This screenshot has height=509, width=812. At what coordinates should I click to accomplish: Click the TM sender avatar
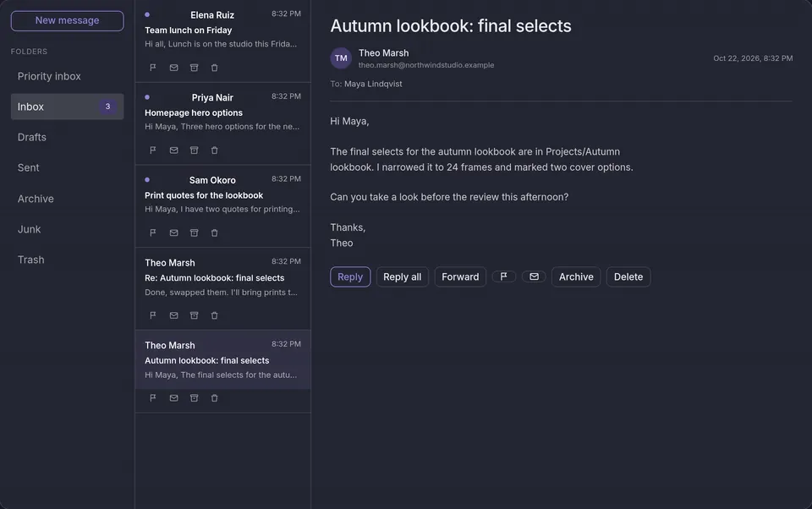341,58
